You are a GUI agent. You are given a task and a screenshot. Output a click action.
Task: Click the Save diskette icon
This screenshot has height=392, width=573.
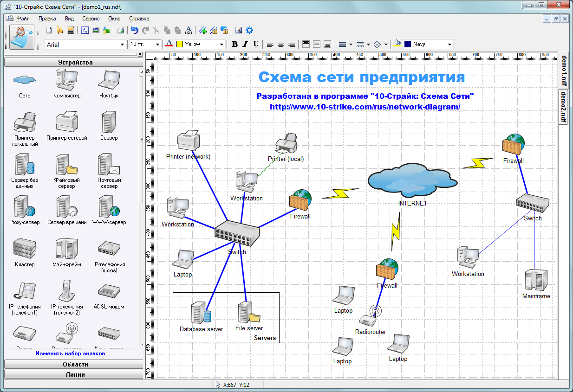pos(71,31)
